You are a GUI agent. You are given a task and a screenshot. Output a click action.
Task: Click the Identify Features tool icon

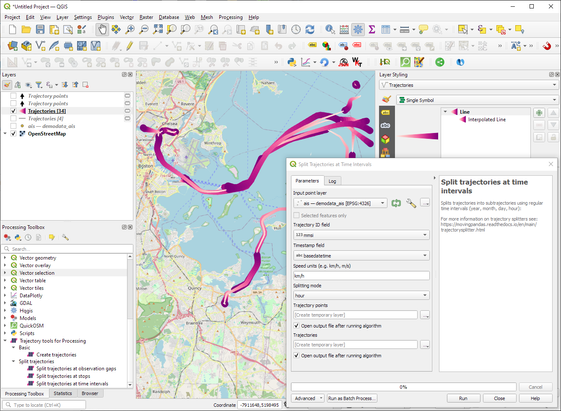tap(330, 30)
